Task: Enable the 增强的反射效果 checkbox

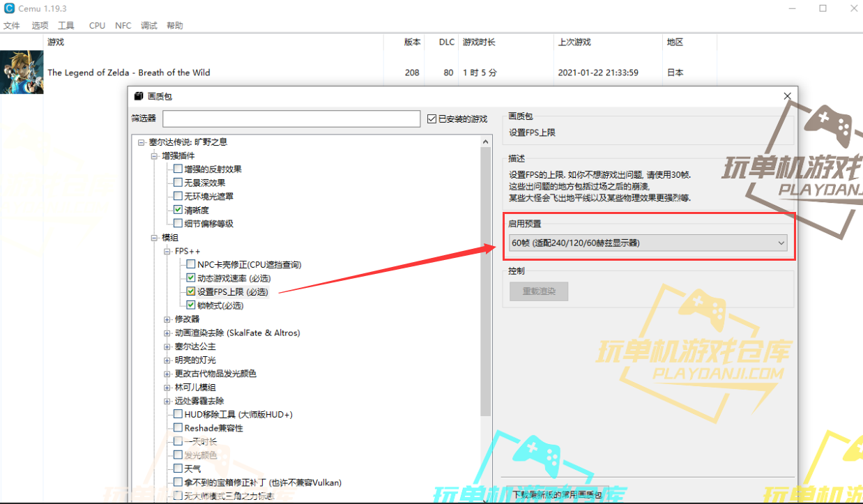Action: click(178, 169)
